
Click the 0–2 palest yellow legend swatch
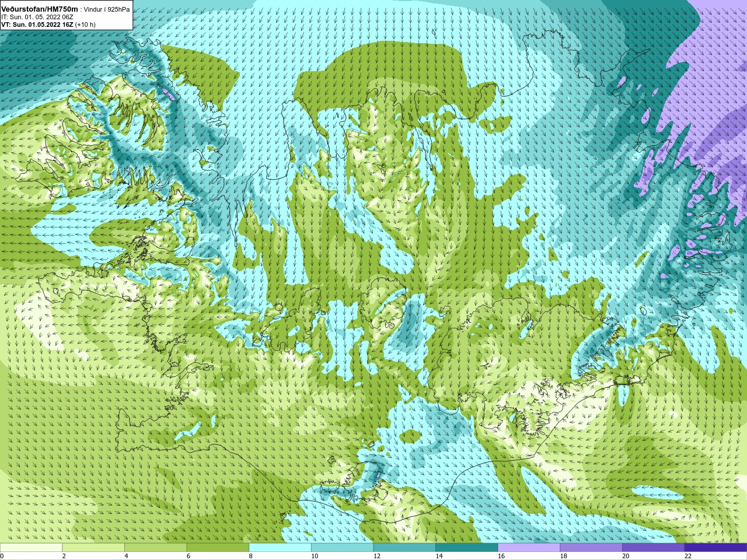click(31, 548)
